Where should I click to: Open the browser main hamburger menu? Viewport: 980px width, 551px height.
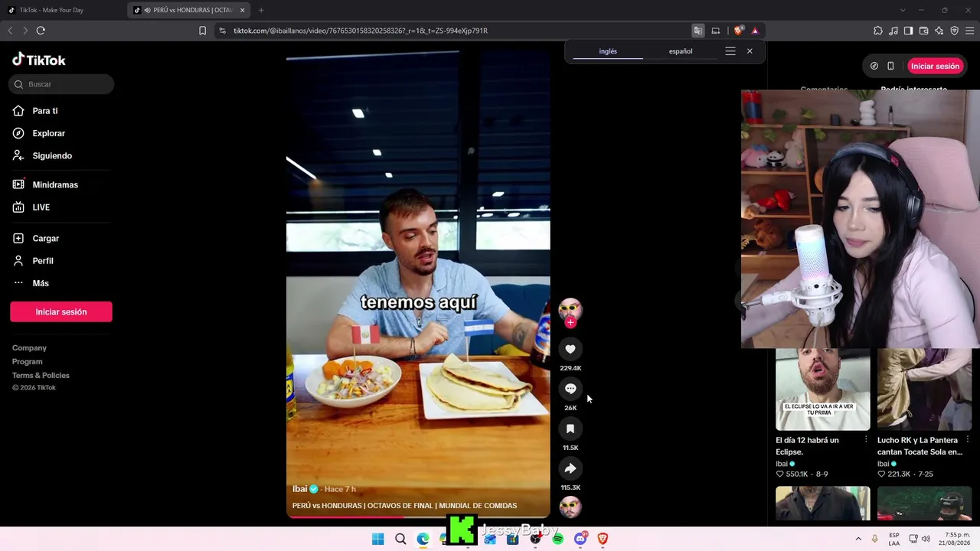969,31
